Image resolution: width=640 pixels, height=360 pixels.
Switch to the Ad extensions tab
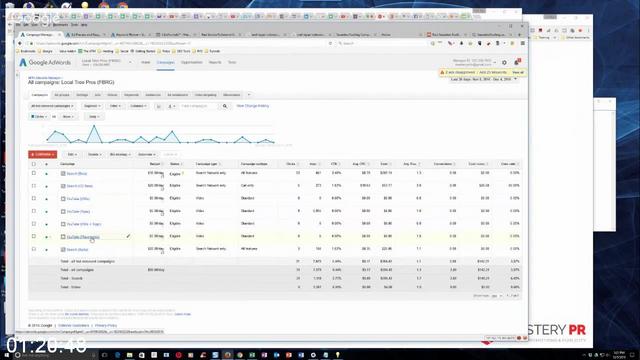[x=178, y=95]
